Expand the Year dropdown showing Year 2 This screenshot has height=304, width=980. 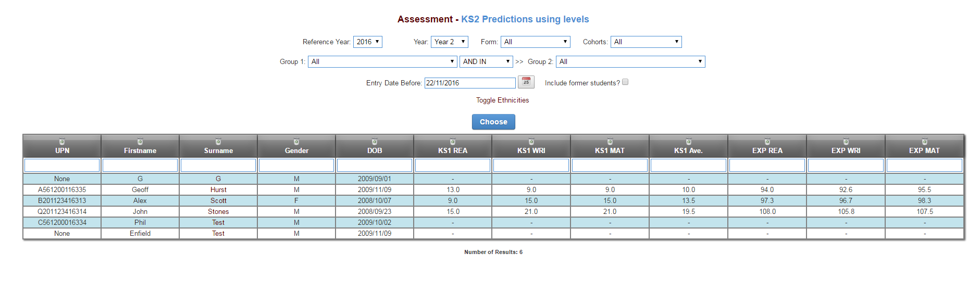(x=449, y=42)
